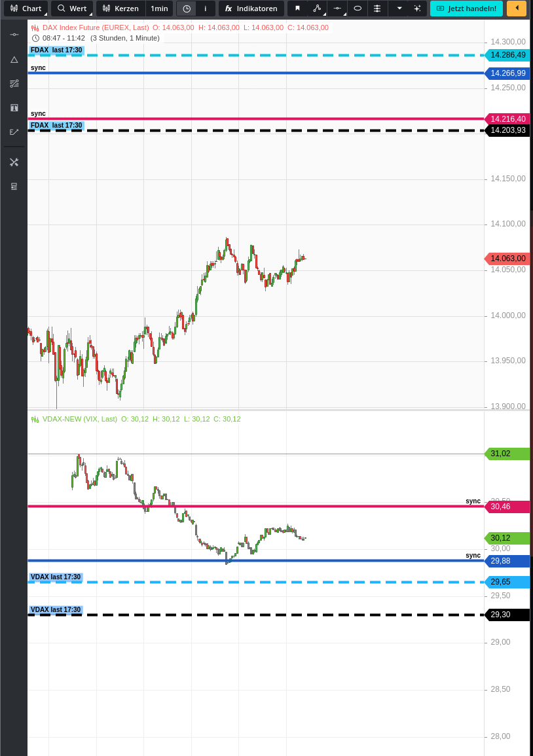Open the pitchfork drawing tool in the toolbar
Viewport: 533px width, 756px height.
317,9
